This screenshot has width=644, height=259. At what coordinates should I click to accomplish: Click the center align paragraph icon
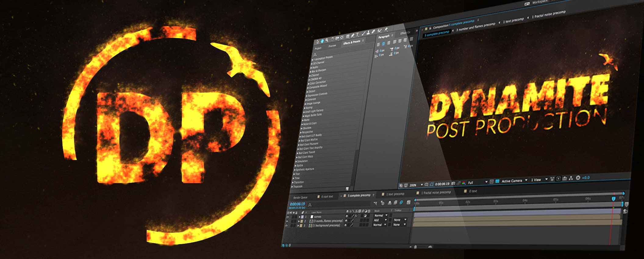pos(383,44)
